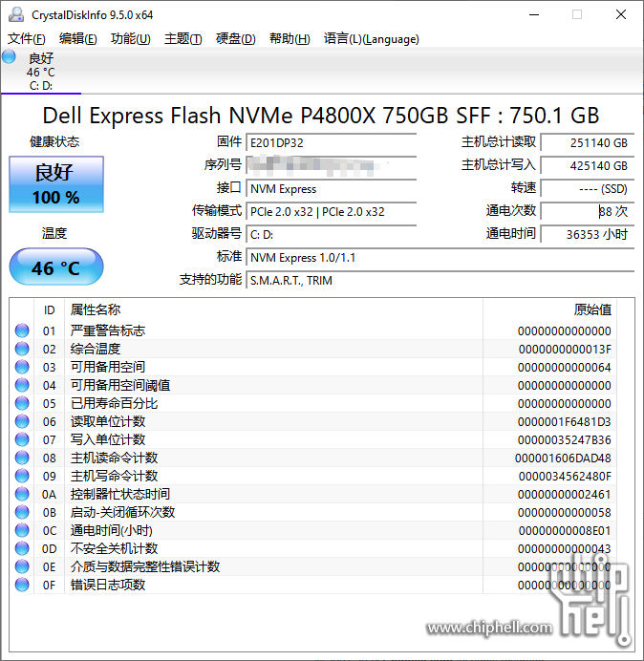Click the CrystalDiskInfo app icon in title bar

click(15, 15)
